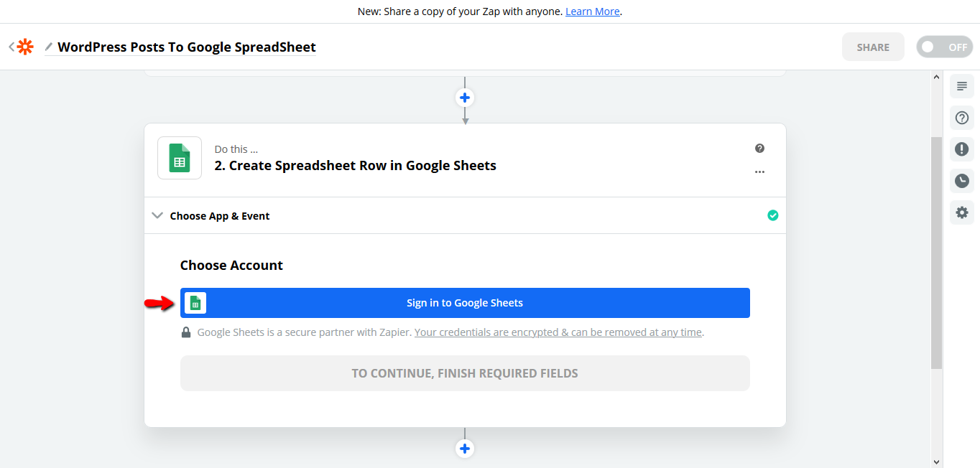
Task: Click the orange Zapier logo
Action: point(25,47)
